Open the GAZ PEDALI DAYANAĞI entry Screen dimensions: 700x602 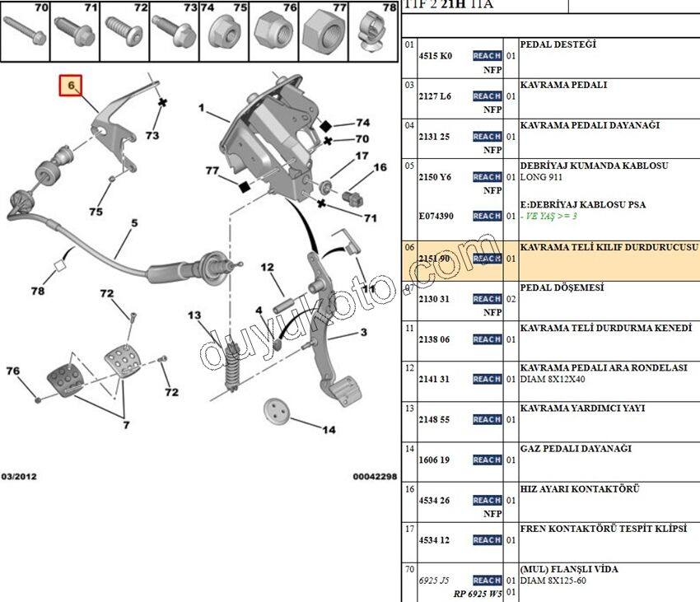[x=575, y=449]
